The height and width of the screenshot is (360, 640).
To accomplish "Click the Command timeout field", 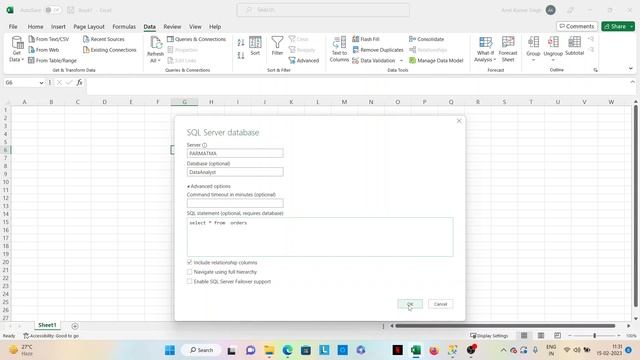I will 235,203.
